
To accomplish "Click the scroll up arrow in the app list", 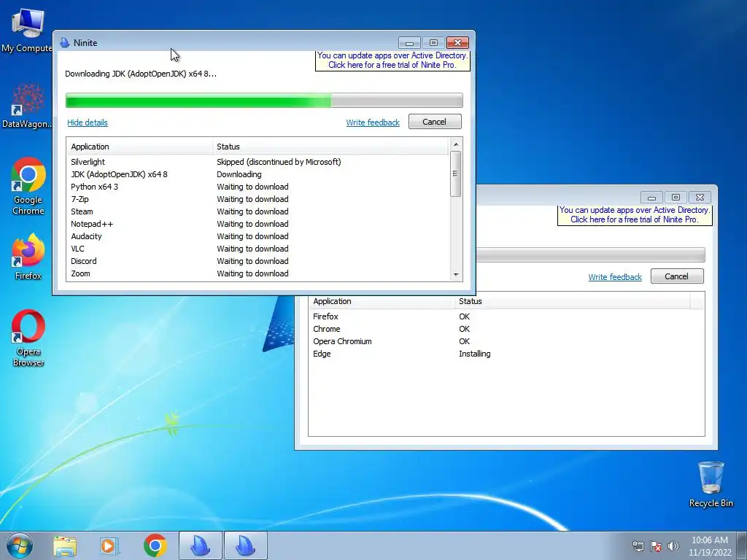I will point(456,144).
